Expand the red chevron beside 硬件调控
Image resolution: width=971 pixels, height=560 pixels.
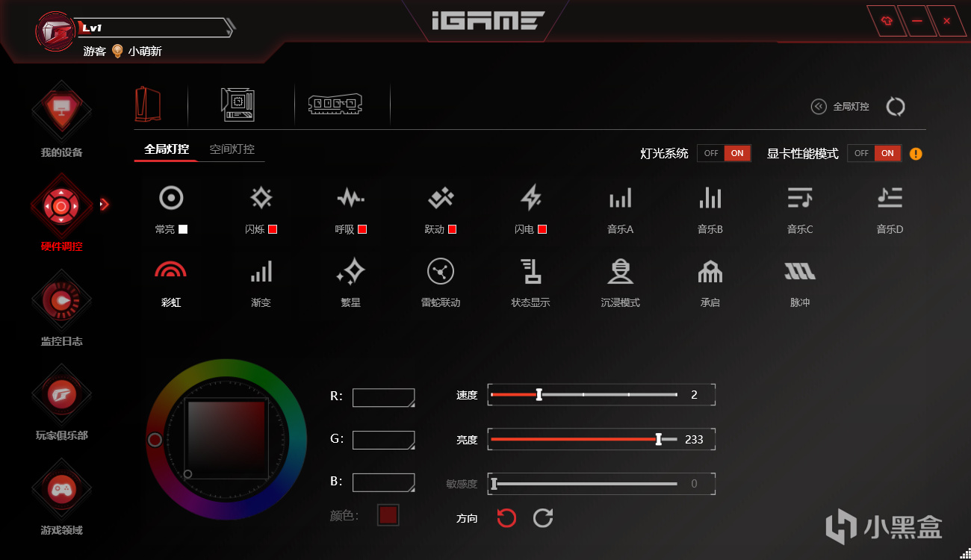click(x=105, y=205)
